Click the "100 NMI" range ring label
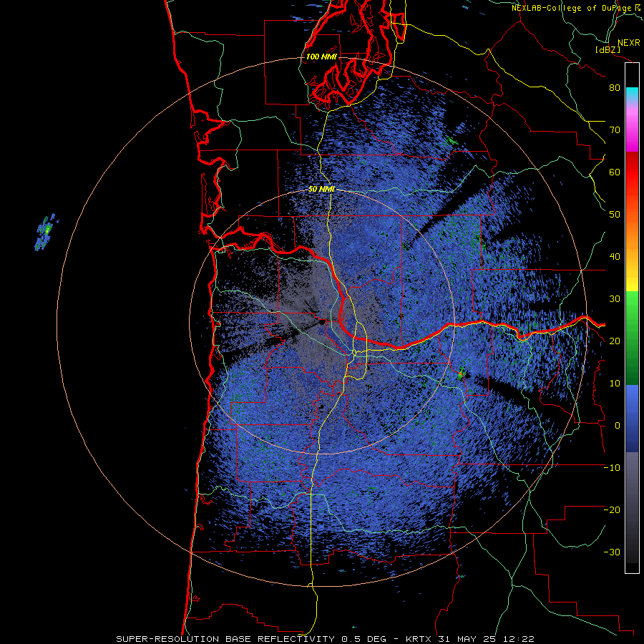Viewport: 644px width, 644px height. tap(321, 57)
